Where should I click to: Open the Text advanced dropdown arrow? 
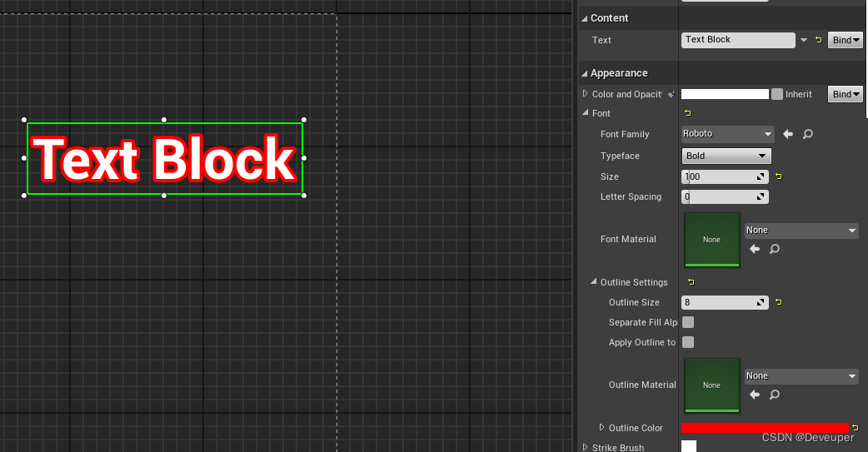tap(804, 40)
